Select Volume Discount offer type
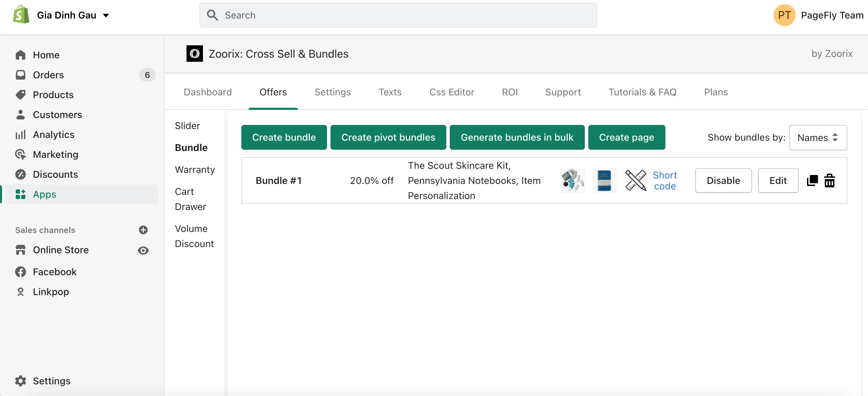Screen dimensions: 868x396 pos(194,236)
